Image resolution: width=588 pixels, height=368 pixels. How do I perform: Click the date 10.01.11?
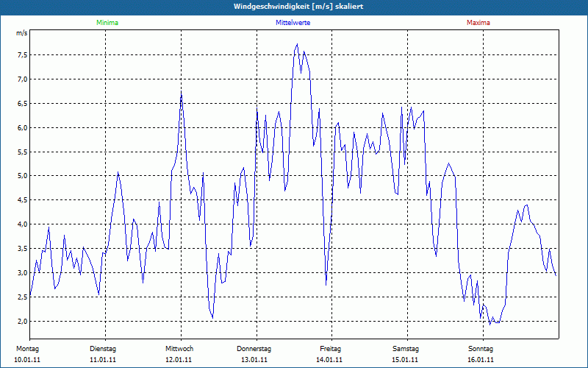[x=27, y=360]
